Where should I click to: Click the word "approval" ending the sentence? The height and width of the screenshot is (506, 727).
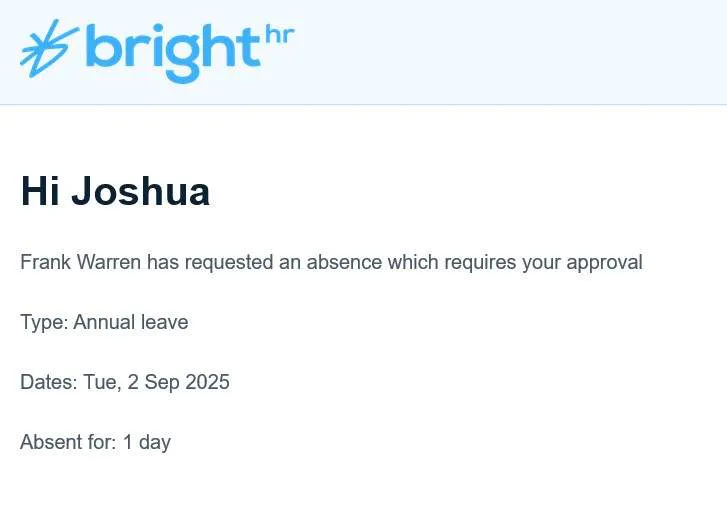[x=604, y=263]
